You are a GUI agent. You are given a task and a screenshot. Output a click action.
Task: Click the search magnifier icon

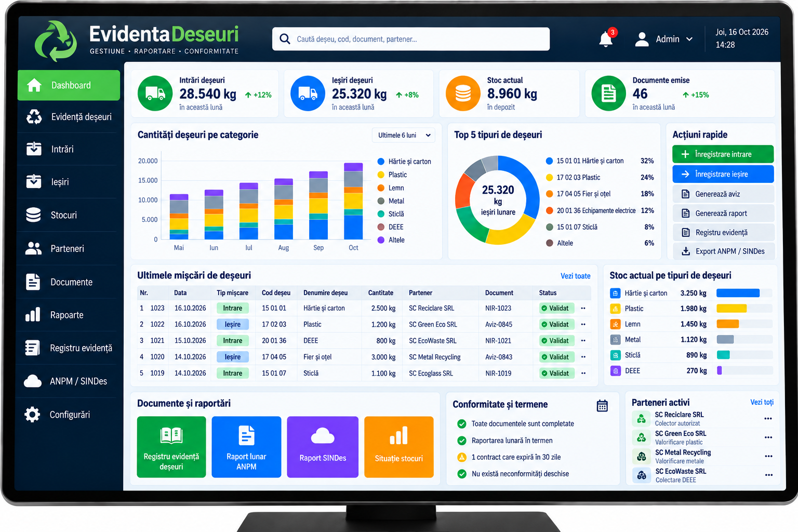click(x=285, y=39)
